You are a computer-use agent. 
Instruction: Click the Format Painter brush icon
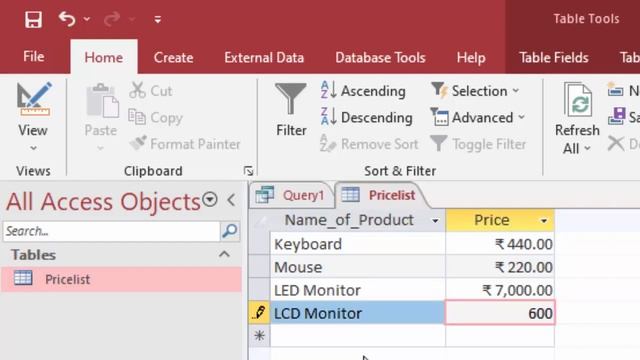pyautogui.click(x=138, y=144)
